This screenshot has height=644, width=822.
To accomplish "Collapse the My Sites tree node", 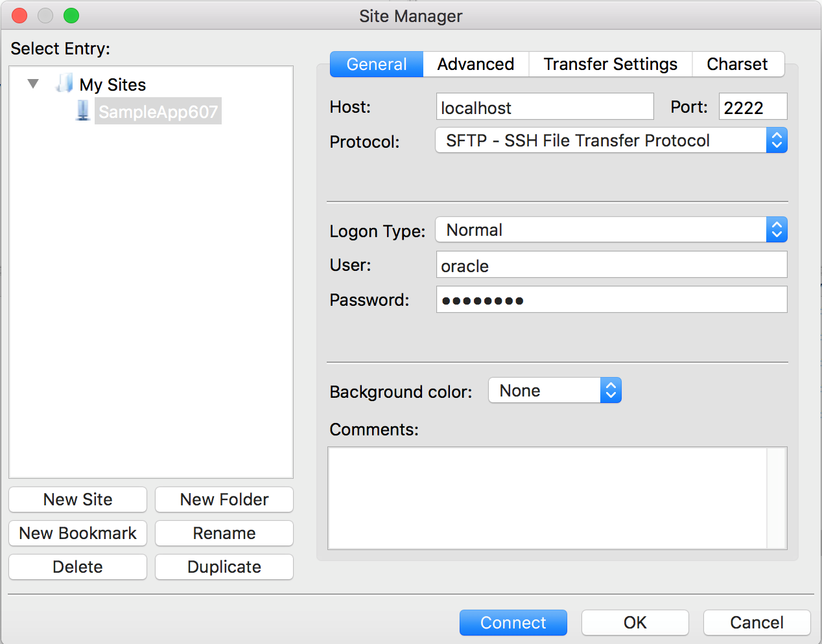I will coord(33,84).
